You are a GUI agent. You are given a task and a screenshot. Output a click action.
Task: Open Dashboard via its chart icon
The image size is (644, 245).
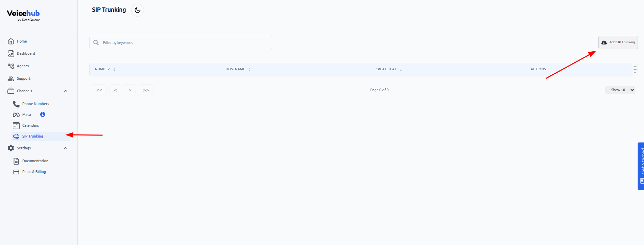click(x=11, y=54)
